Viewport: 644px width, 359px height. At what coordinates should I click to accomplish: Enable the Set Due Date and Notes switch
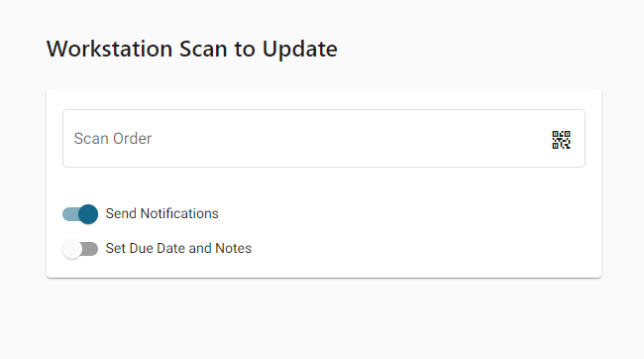pyautogui.click(x=80, y=249)
